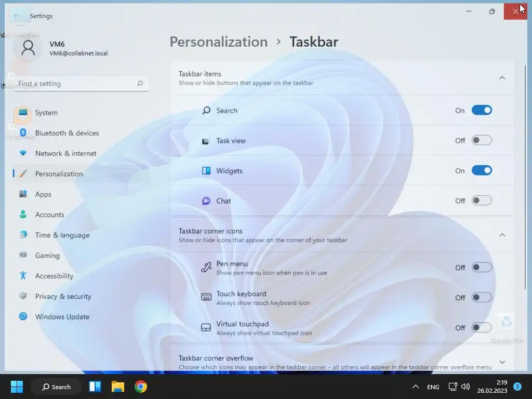The height and width of the screenshot is (399, 532).
Task: Click the Chat bubble icon
Action: (206, 201)
